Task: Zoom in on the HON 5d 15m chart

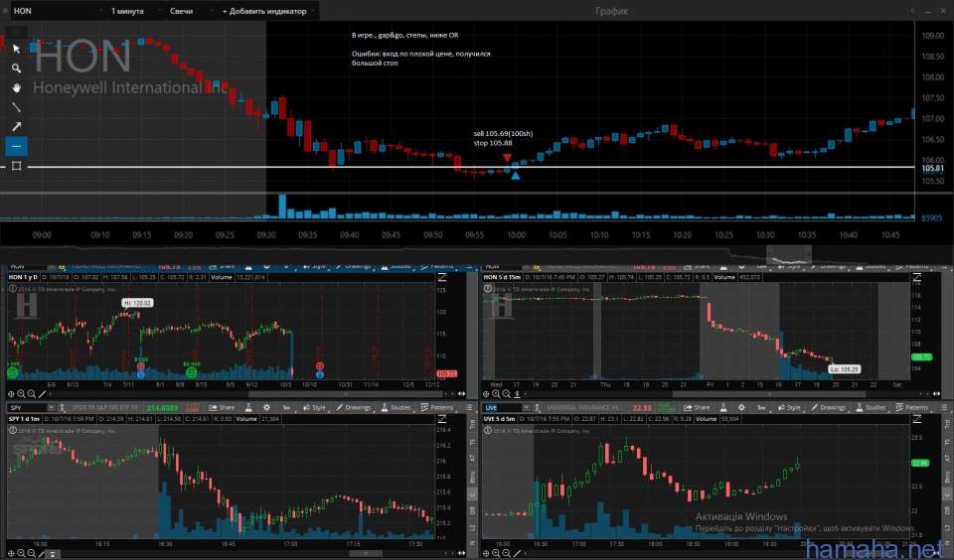Action: click(x=497, y=394)
